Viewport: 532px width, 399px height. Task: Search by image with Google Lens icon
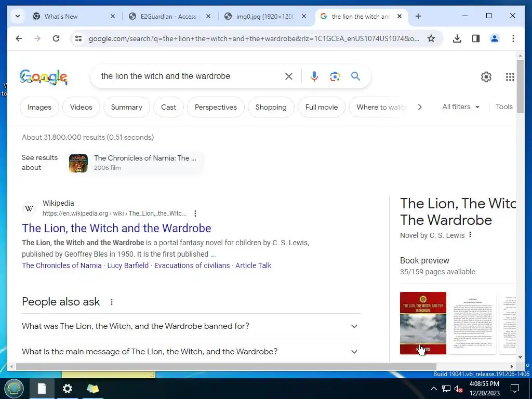click(335, 76)
